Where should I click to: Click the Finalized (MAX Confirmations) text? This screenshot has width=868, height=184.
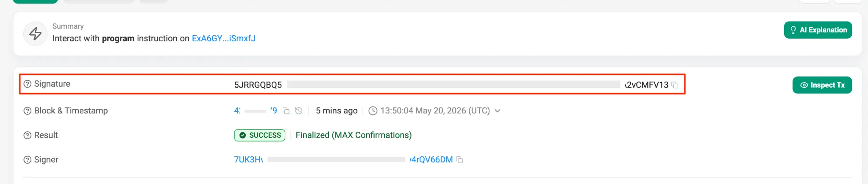point(353,135)
